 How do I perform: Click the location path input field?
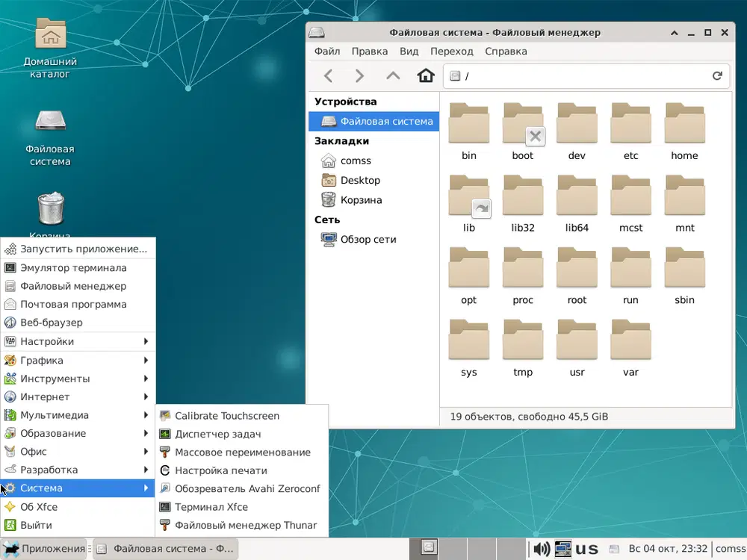pos(583,75)
